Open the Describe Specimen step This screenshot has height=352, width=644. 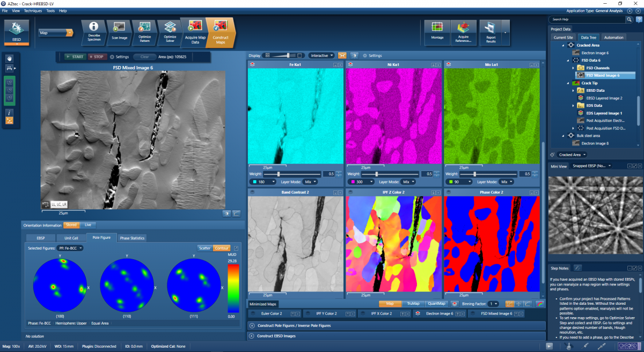(93, 31)
